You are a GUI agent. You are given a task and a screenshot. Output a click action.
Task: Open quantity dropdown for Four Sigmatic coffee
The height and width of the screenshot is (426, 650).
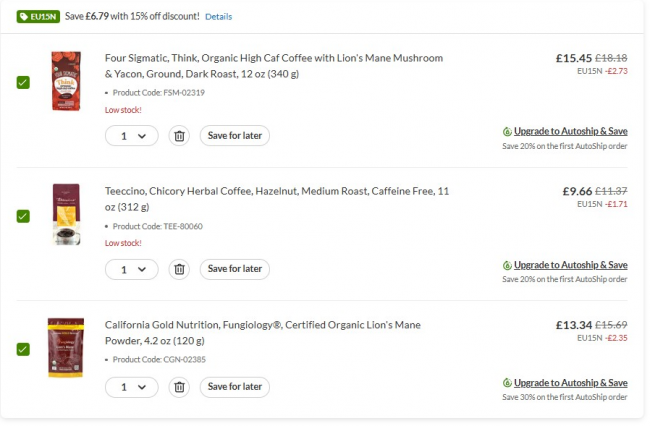(132, 135)
